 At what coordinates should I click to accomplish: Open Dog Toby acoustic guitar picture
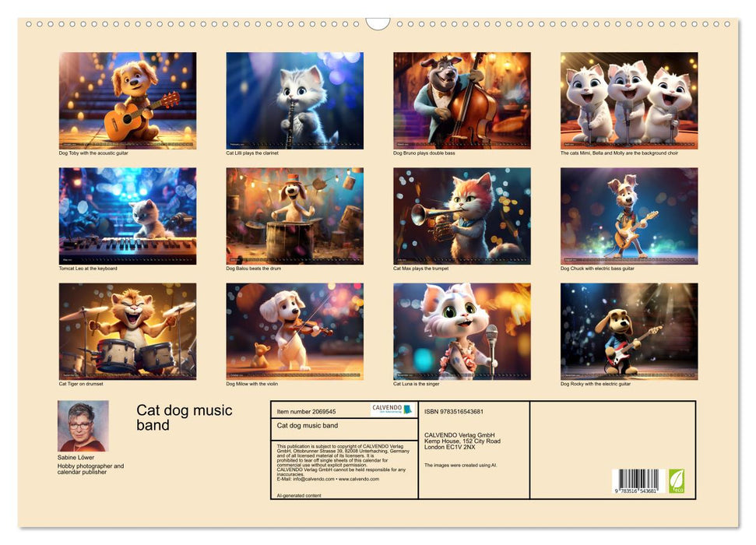128,100
